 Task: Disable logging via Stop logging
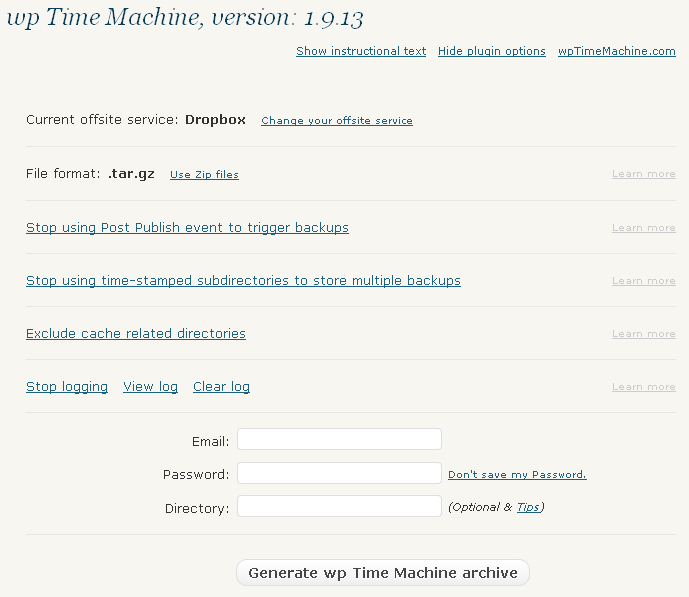[67, 387]
